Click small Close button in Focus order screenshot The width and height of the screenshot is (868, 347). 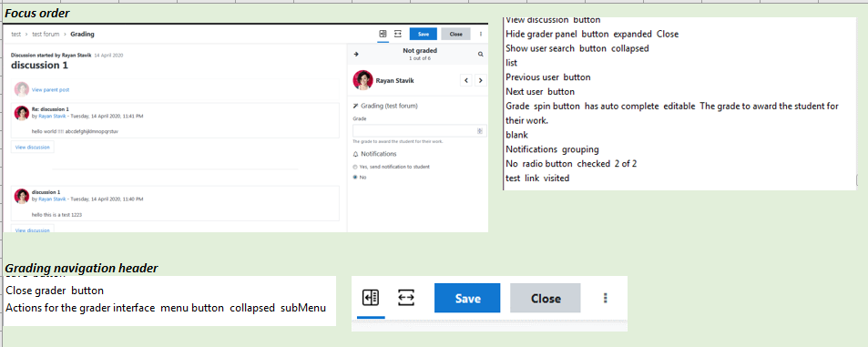click(456, 34)
